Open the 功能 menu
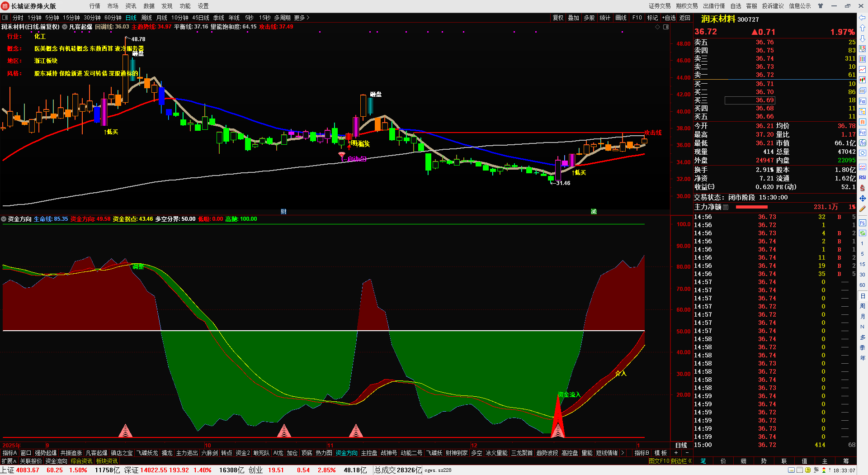This screenshot has width=868, height=475. point(185,6)
